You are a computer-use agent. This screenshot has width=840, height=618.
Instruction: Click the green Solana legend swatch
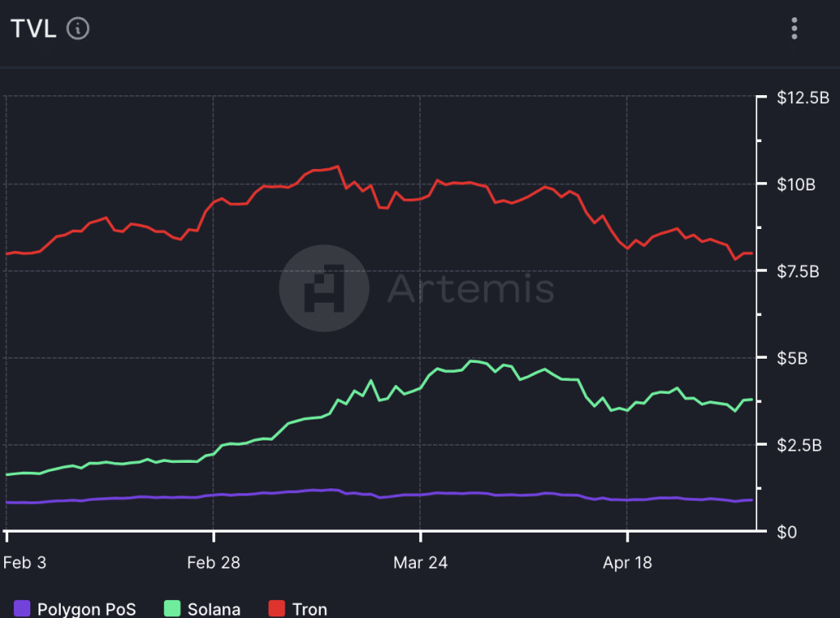(x=172, y=608)
